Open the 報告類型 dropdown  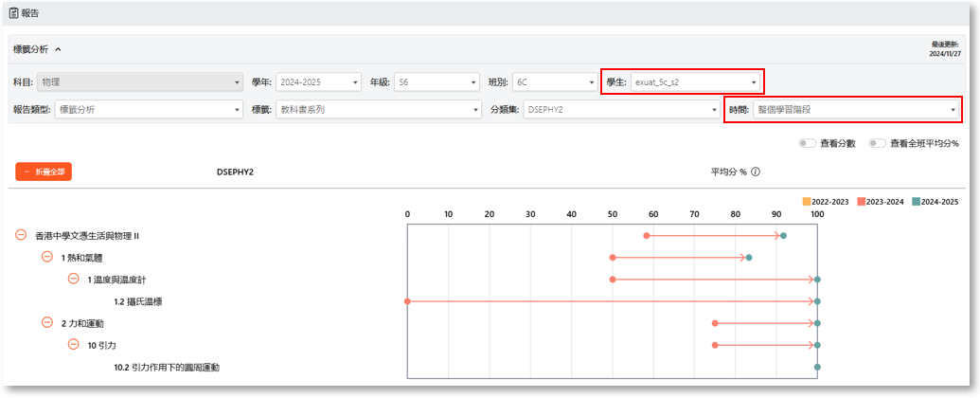149,109
